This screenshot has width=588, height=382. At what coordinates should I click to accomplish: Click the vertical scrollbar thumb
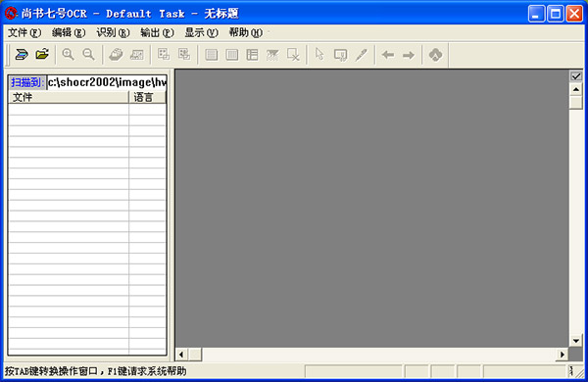tap(576, 102)
